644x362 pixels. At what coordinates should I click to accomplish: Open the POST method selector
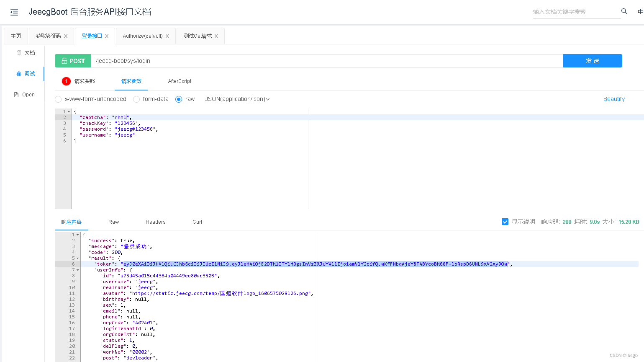click(73, 61)
